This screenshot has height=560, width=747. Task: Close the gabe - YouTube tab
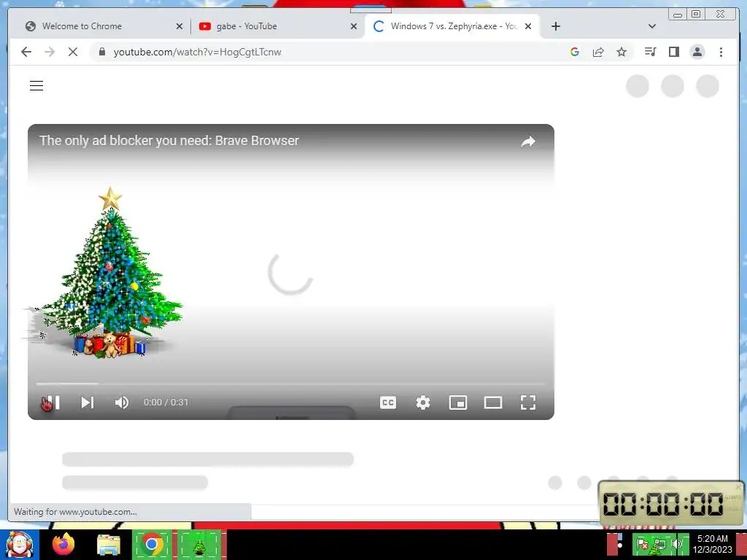pyautogui.click(x=354, y=26)
